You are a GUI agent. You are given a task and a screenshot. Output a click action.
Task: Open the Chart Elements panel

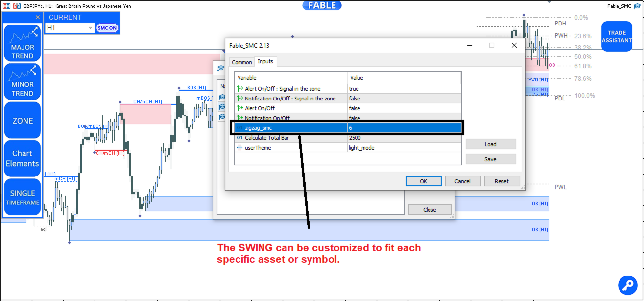coord(23,158)
